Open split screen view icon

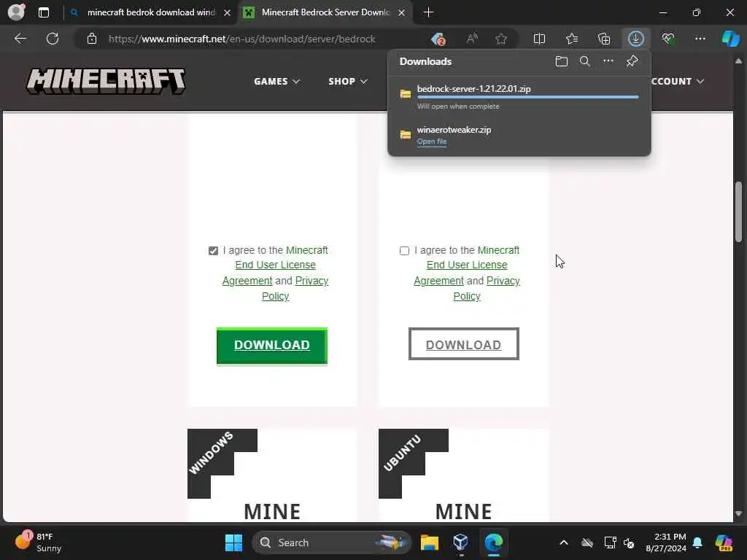(539, 39)
